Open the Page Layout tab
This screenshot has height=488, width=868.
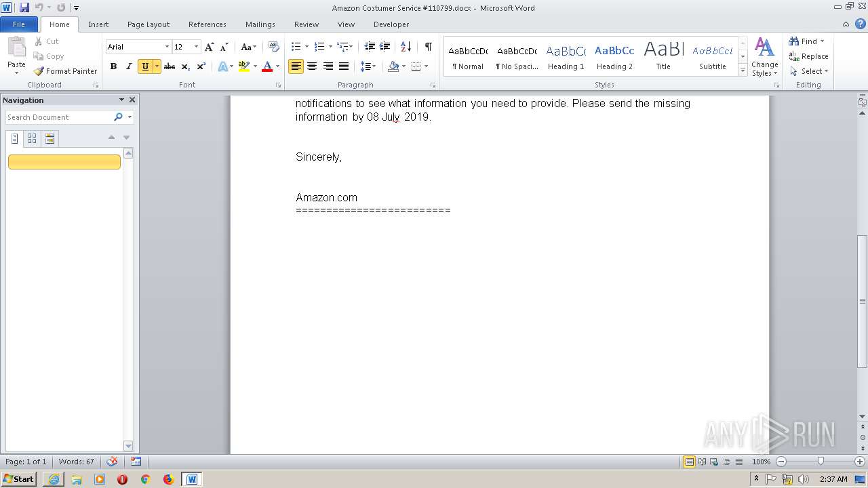(x=149, y=24)
